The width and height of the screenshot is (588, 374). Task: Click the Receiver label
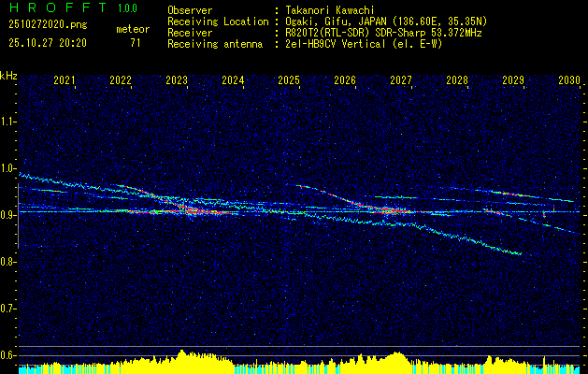[190, 33]
